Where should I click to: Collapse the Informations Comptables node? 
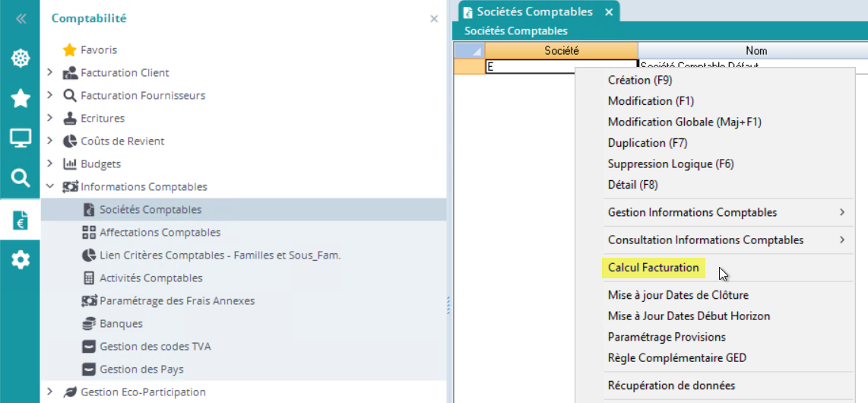(x=50, y=187)
